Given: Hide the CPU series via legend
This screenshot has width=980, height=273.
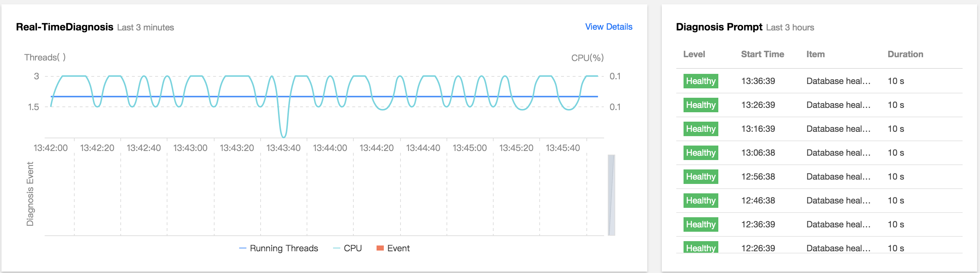Looking at the screenshot, I should point(347,248).
